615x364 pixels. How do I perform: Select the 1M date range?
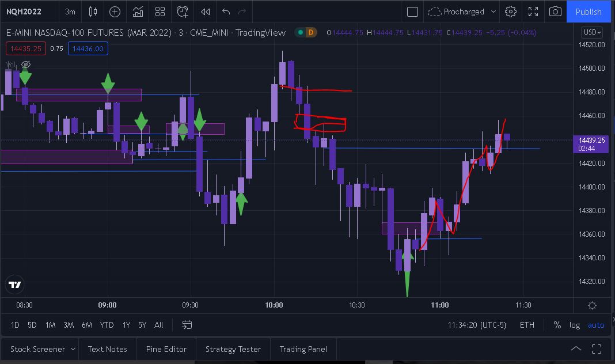(50, 325)
